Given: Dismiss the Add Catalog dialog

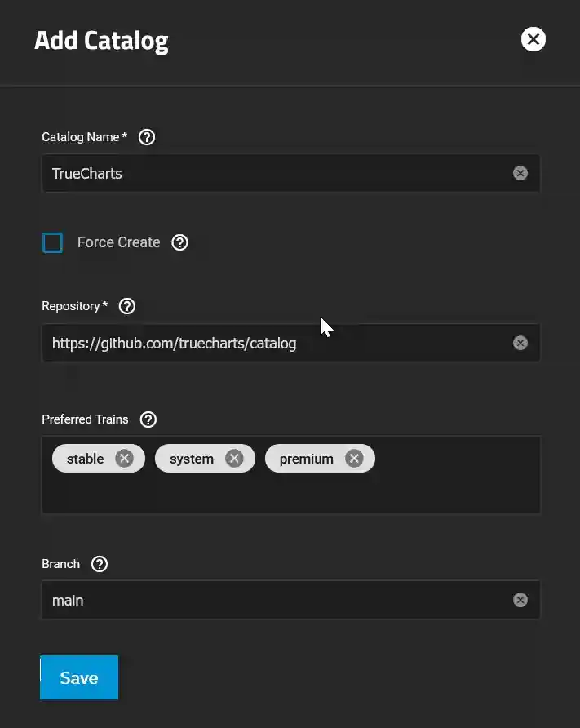Looking at the screenshot, I should coord(534,39).
